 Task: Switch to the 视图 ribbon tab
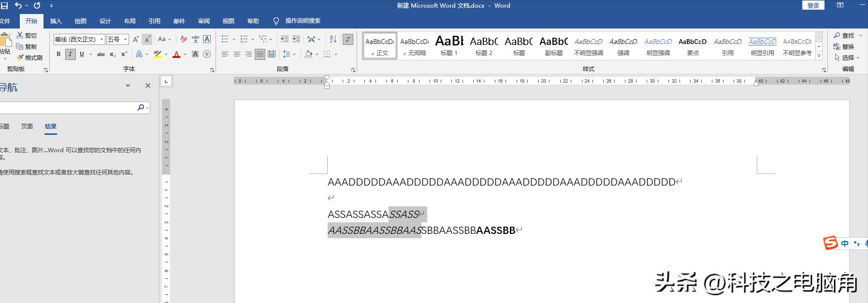[229, 21]
